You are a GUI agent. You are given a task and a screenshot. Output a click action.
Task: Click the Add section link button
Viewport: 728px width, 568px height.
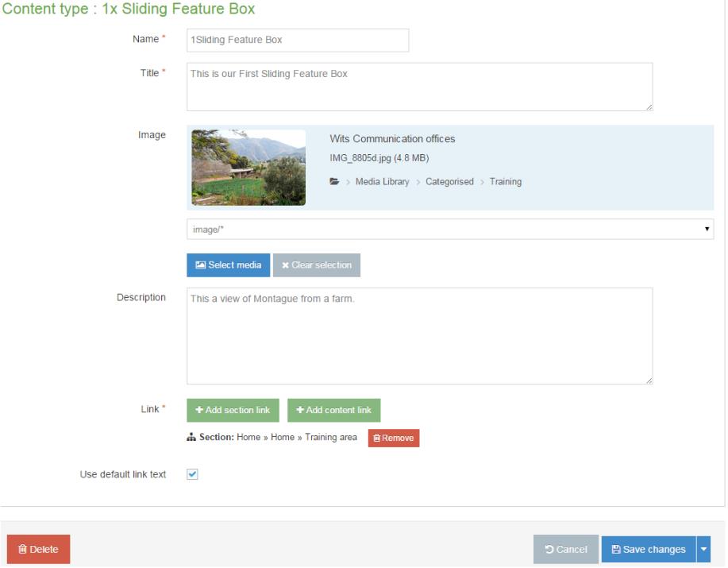[233, 410]
